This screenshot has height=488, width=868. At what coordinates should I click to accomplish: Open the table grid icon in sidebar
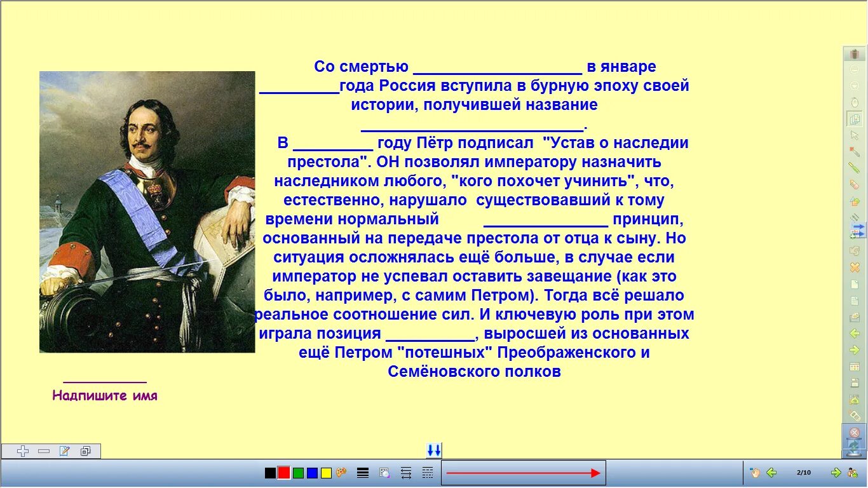point(855,367)
